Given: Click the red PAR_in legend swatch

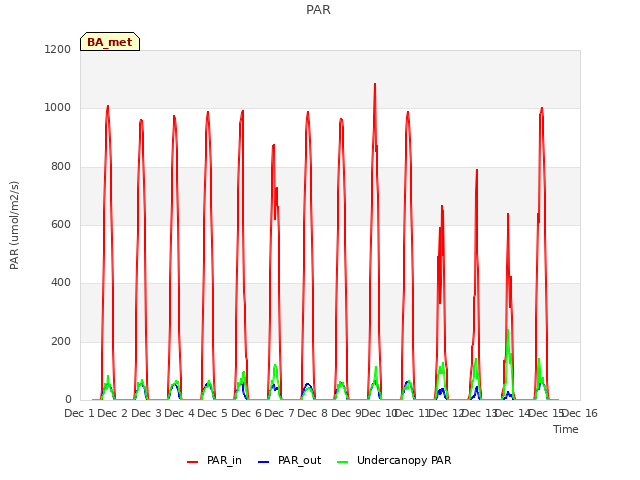Looking at the screenshot, I should 192,462.
